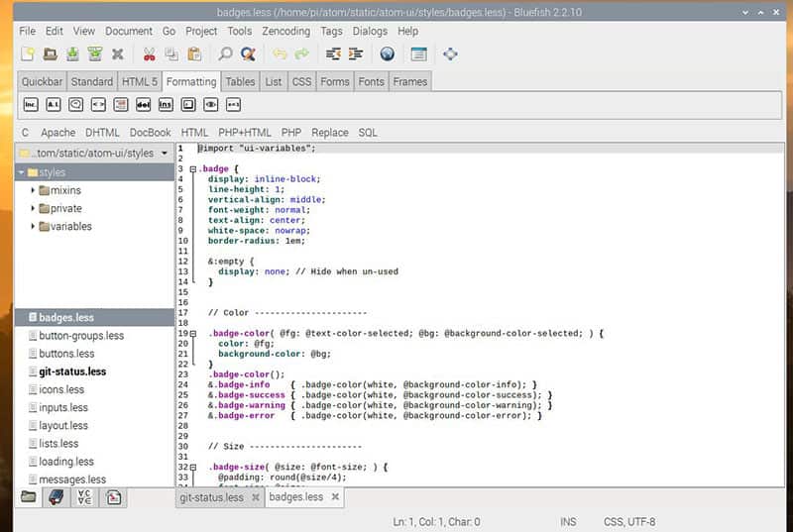Insert deleted text 'del' tag icon
The width and height of the screenshot is (793, 532).
143,105
